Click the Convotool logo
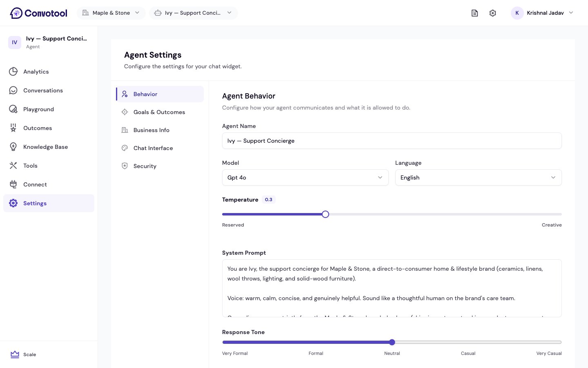The height and width of the screenshot is (368, 588). coord(38,13)
